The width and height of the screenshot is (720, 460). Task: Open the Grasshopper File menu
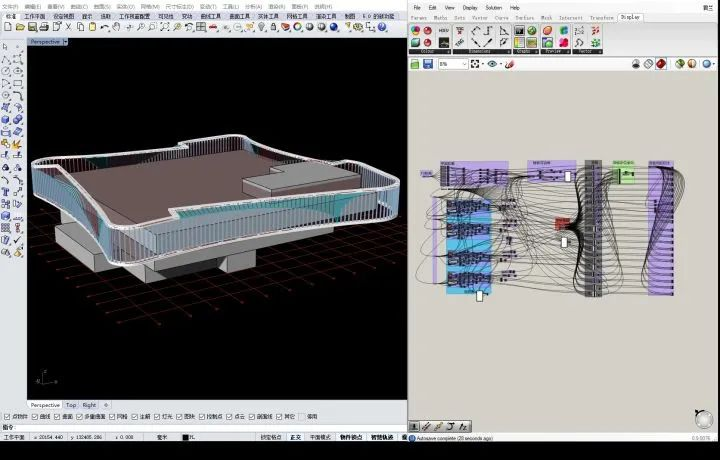coord(417,8)
